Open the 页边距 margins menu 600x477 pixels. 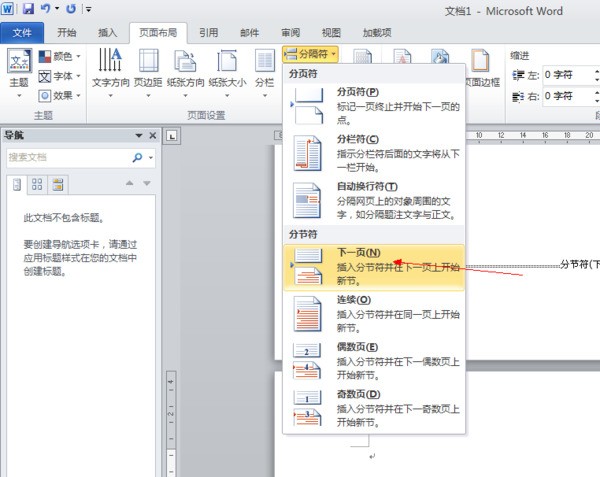(x=148, y=73)
